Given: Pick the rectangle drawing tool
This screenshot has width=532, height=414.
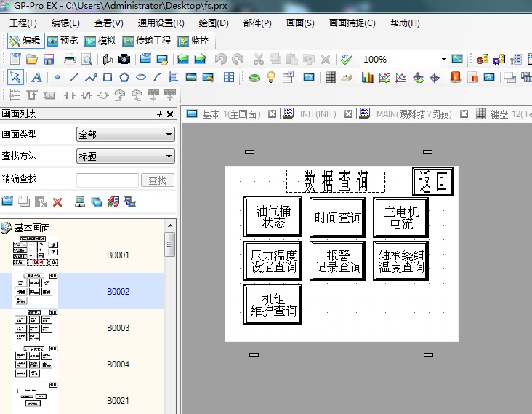Looking at the screenshot, I should coord(108,77).
